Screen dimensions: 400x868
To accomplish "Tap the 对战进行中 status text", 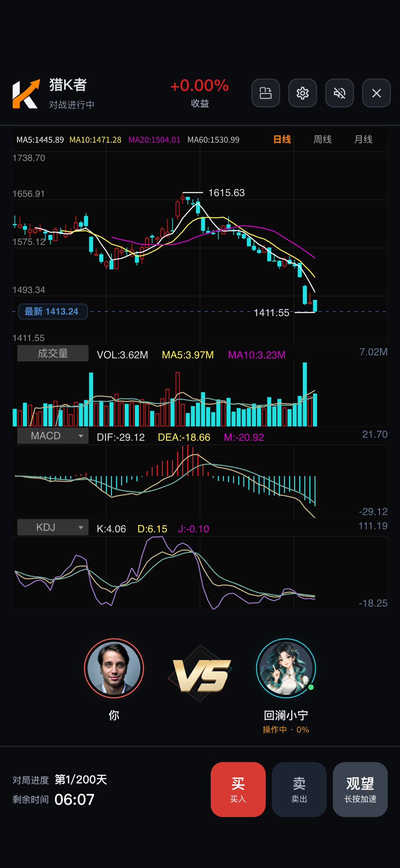I will click(x=72, y=105).
